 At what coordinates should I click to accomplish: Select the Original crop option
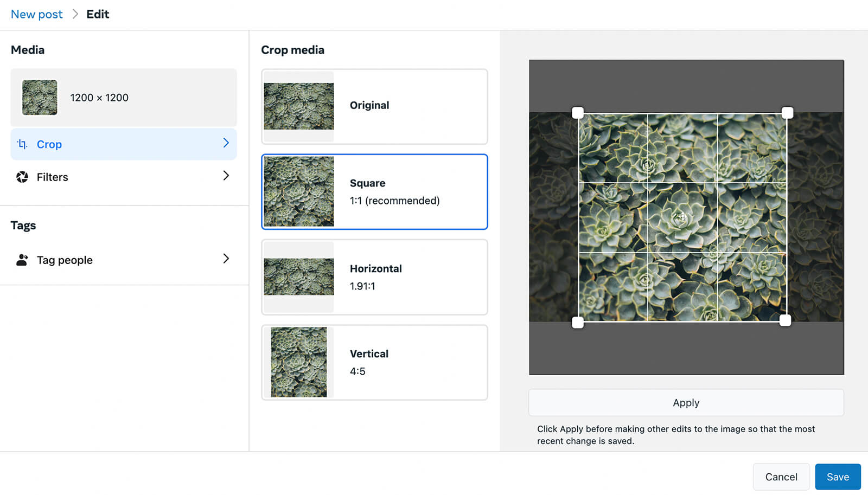[374, 106]
